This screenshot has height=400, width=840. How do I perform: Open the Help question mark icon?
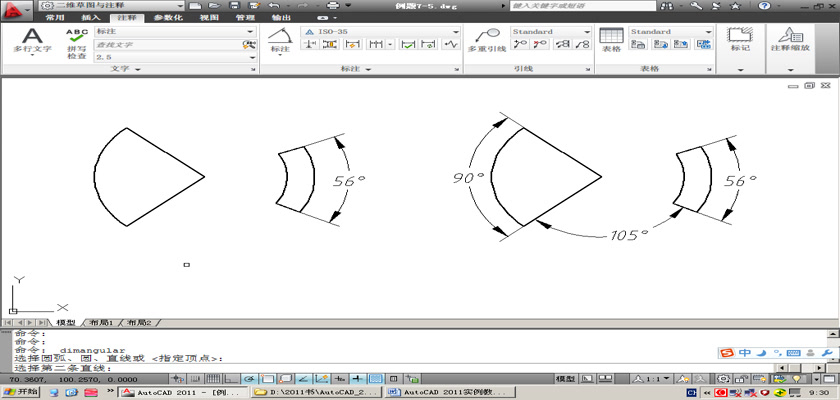(x=764, y=6)
